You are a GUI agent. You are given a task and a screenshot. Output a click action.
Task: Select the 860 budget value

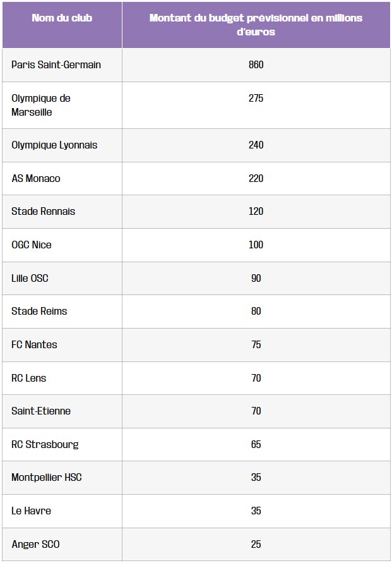pyautogui.click(x=256, y=65)
